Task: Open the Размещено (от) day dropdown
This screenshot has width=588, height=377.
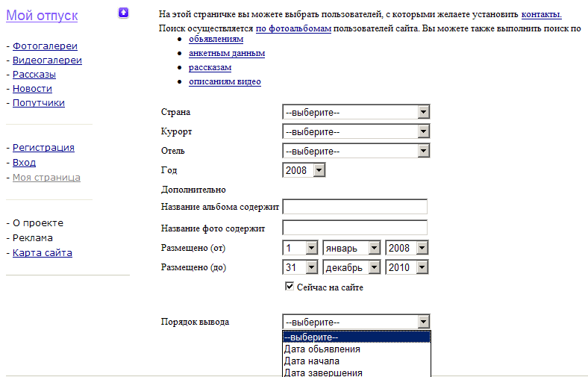Action: (301, 248)
